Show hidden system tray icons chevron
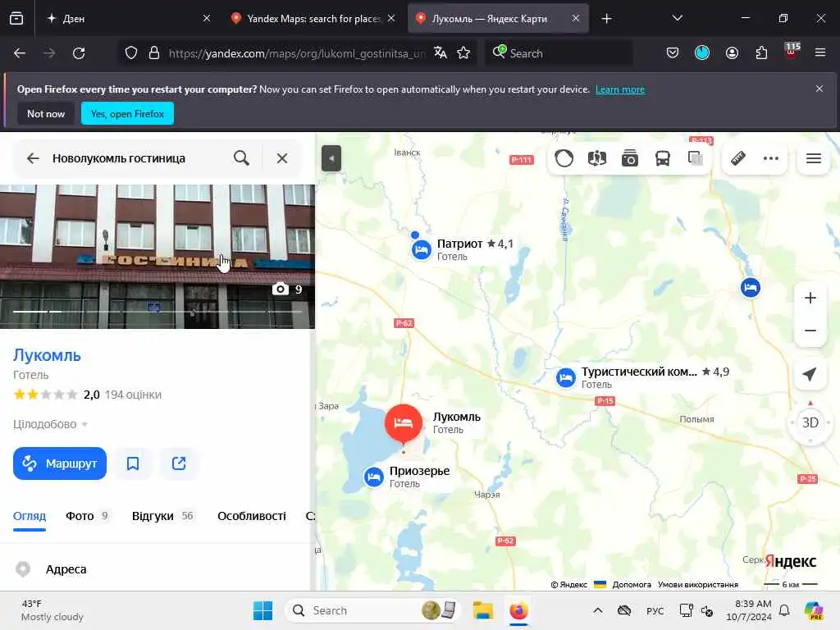The width and height of the screenshot is (840, 630). pyautogui.click(x=598, y=610)
